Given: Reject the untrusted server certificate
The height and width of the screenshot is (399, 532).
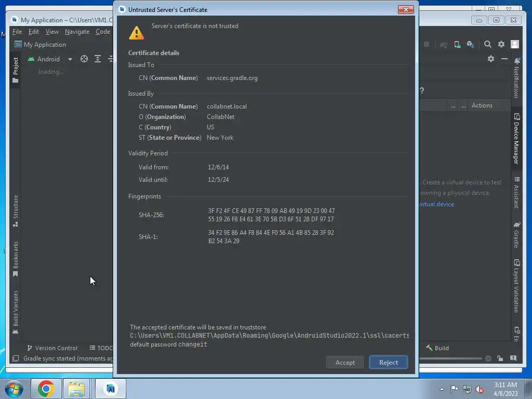Looking at the screenshot, I should click(389, 362).
